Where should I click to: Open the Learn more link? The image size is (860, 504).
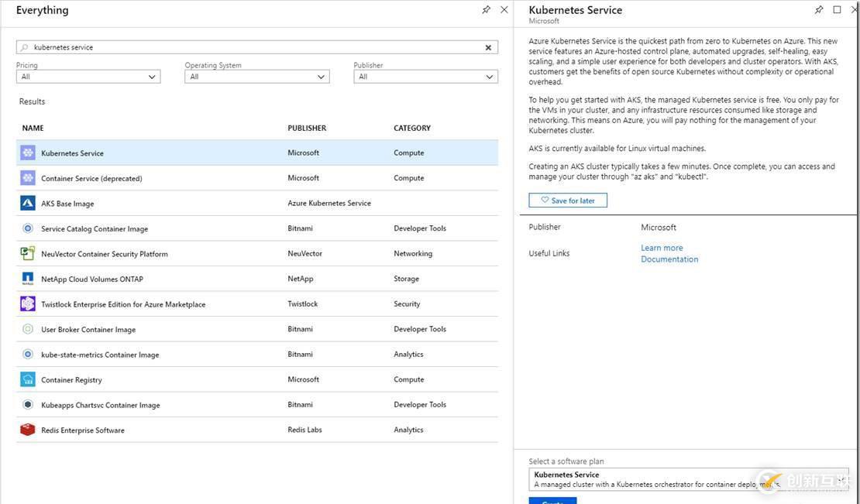tap(662, 248)
